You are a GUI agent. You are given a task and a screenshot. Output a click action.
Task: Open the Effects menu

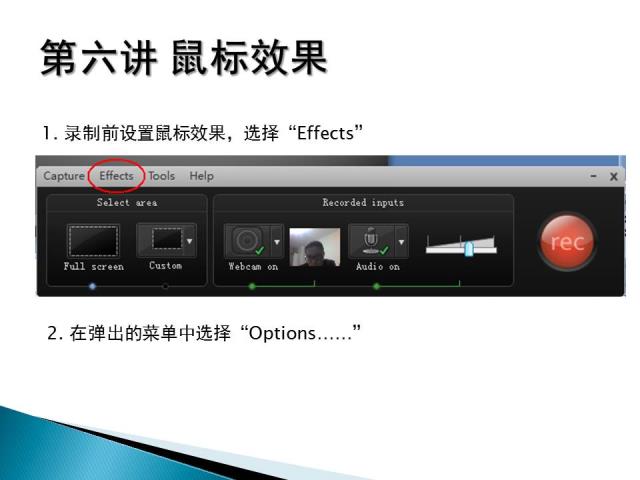[x=116, y=176]
